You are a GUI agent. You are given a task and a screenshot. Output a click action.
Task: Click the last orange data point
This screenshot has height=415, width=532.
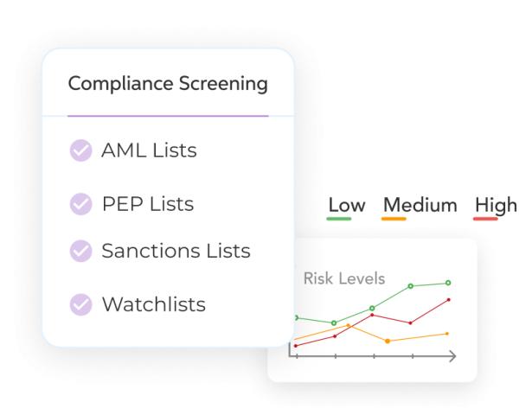pos(447,333)
